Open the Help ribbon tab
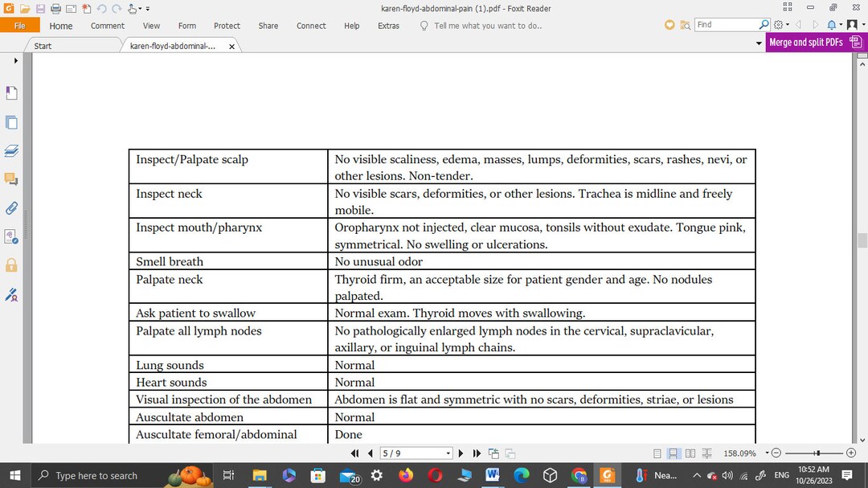 coord(351,26)
